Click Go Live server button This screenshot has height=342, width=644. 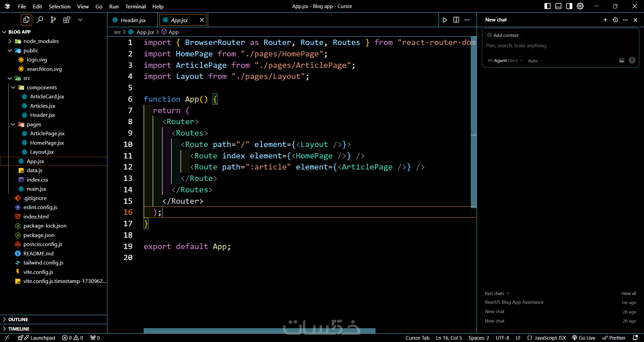point(584,338)
